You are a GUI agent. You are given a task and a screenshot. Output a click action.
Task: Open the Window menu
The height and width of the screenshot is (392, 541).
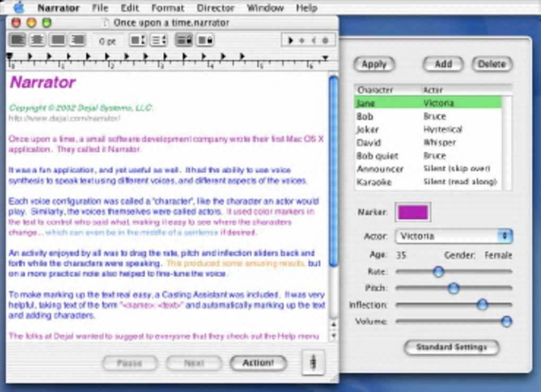265,7
